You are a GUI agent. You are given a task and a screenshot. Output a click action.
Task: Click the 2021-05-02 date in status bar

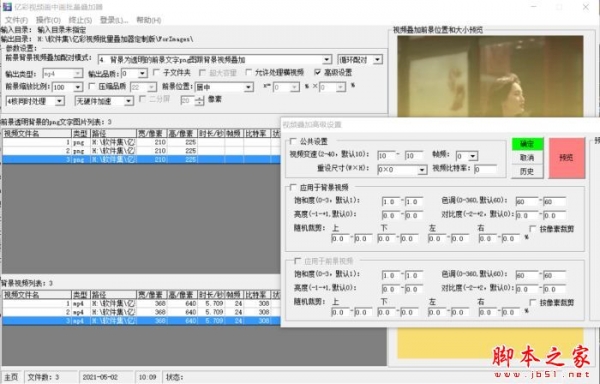point(100,377)
